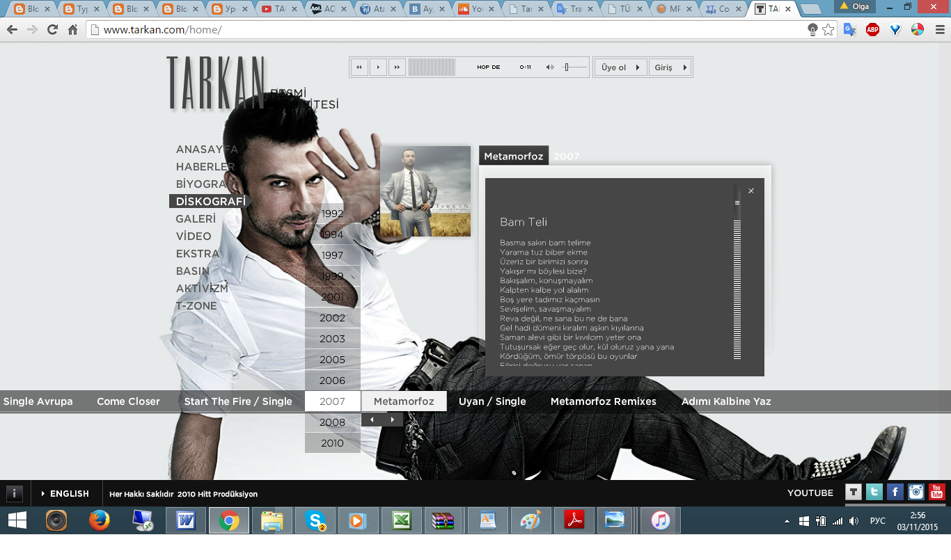This screenshot has width=951, height=560.
Task: Open T-ZONE in the side menu
Action: click(x=196, y=306)
